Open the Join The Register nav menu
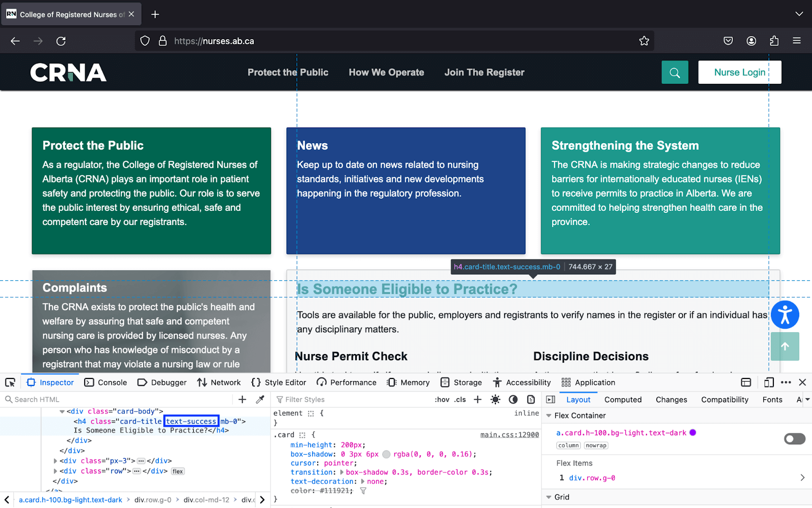This screenshot has width=812, height=508. coord(485,72)
